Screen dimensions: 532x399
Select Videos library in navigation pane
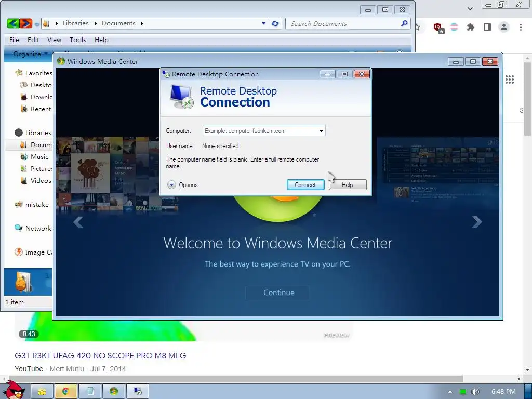[36, 180]
